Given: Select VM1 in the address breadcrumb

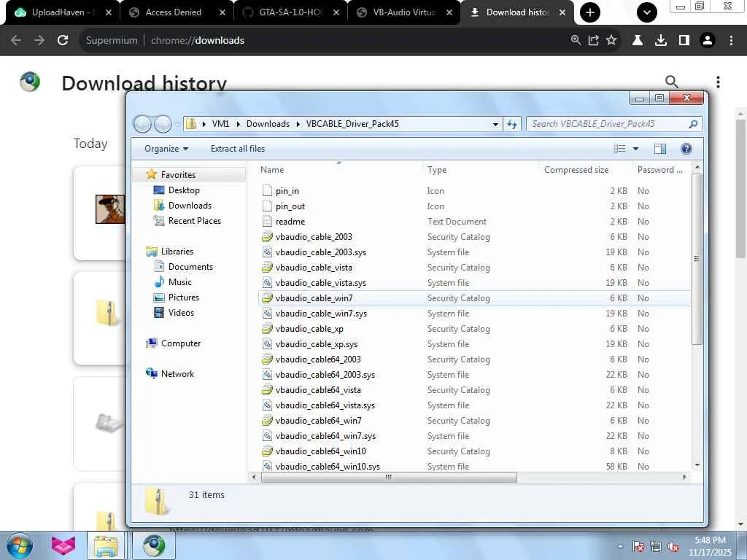Looking at the screenshot, I should coord(220,124).
